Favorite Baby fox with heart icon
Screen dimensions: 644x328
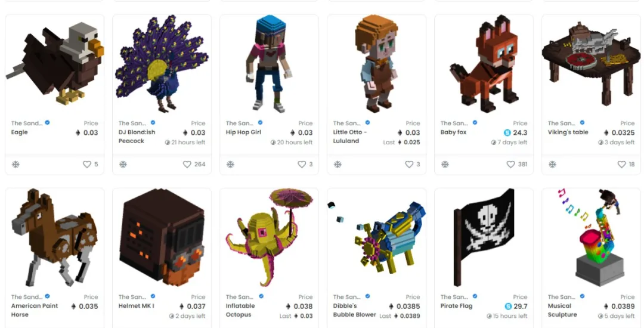pyautogui.click(x=510, y=164)
